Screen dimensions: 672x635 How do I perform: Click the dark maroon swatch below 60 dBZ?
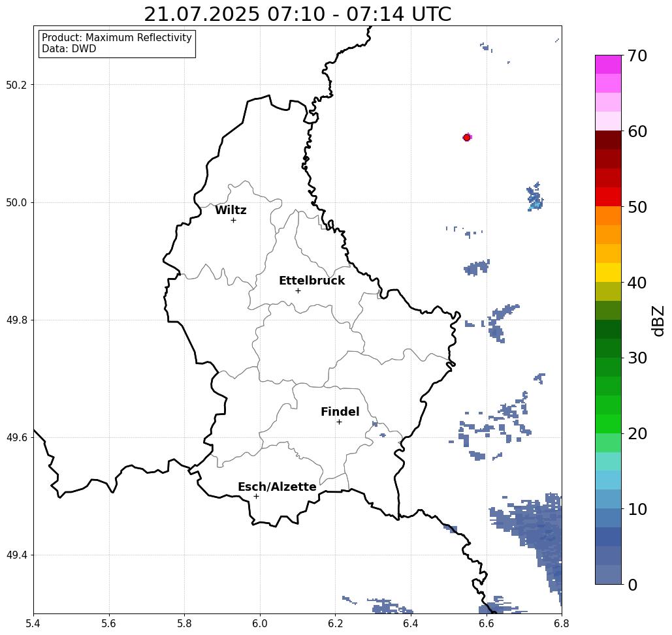608,140
